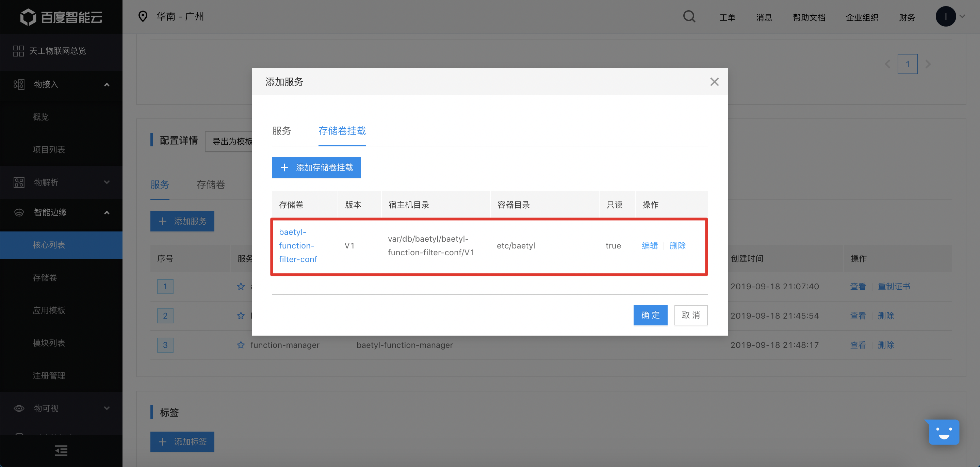Viewport: 980px width, 467px height.
Task: Open 消息 in the top menu
Action: click(764, 17)
